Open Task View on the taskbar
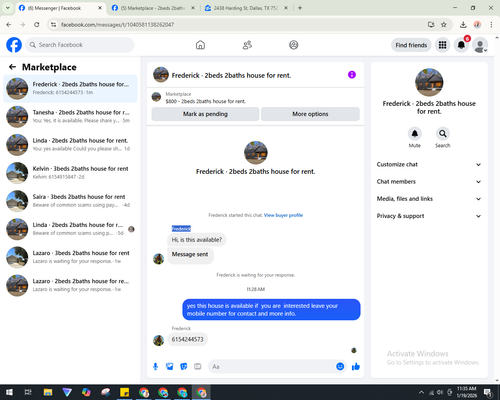The width and height of the screenshot is (500, 400). 28,392
